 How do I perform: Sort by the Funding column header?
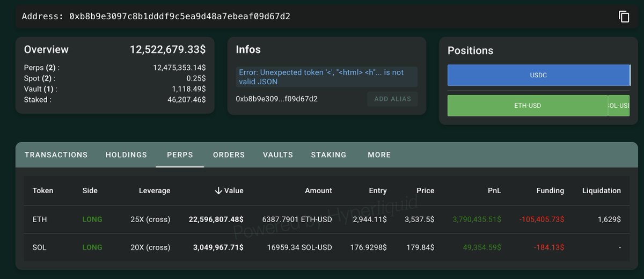(550, 190)
